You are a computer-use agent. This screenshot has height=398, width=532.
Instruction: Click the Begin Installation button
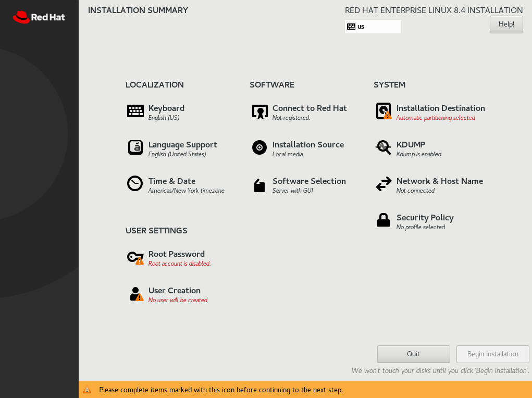[x=492, y=354]
